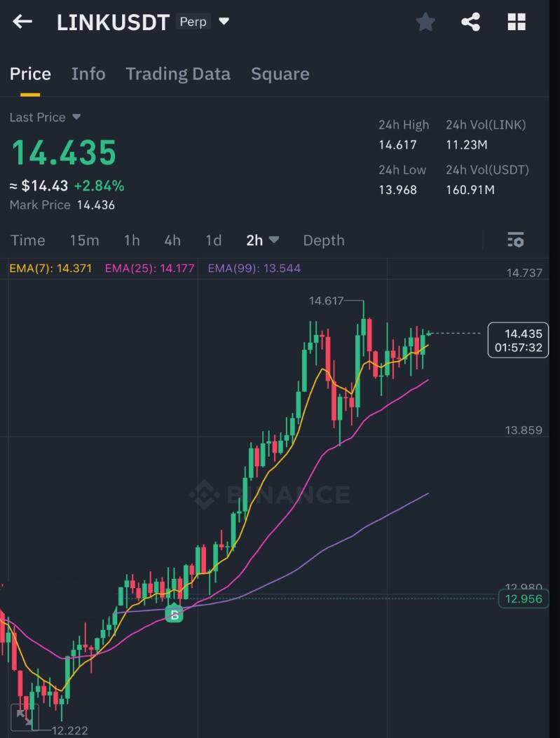
Task: Tap the large 14.435 last price
Action: coord(64,153)
